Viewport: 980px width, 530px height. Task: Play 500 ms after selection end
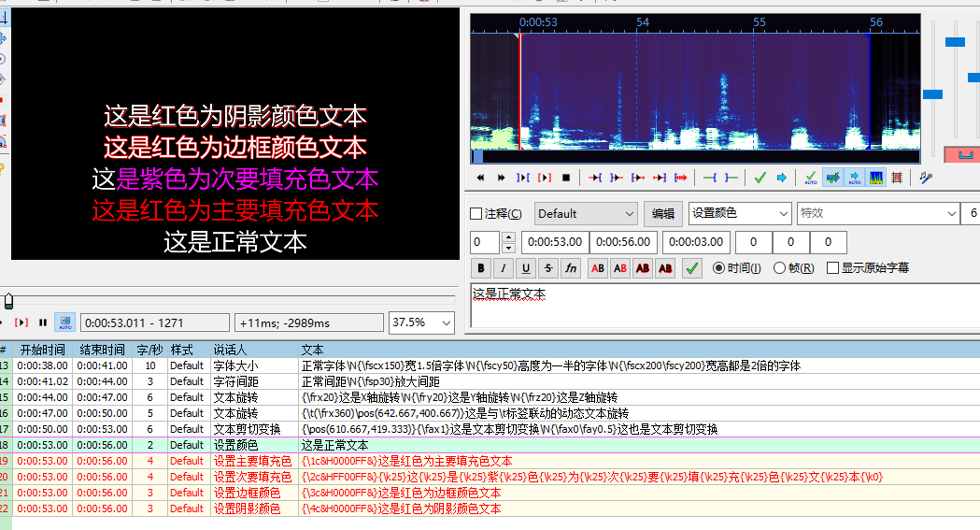[617, 179]
